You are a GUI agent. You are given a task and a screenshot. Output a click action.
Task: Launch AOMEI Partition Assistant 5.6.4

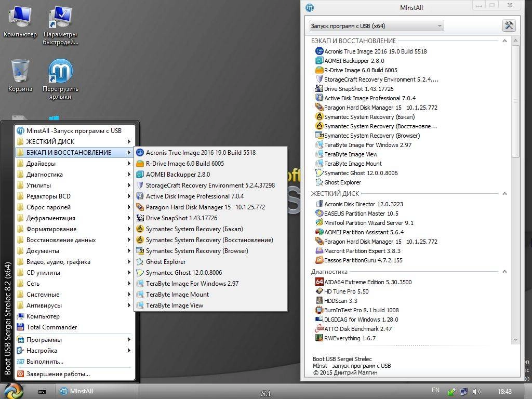point(360,232)
